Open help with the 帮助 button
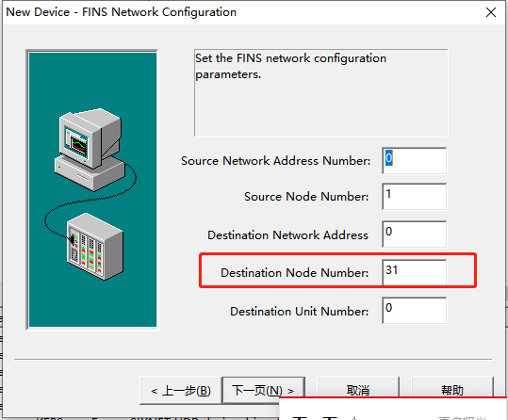This screenshot has width=508, height=420. click(x=452, y=391)
